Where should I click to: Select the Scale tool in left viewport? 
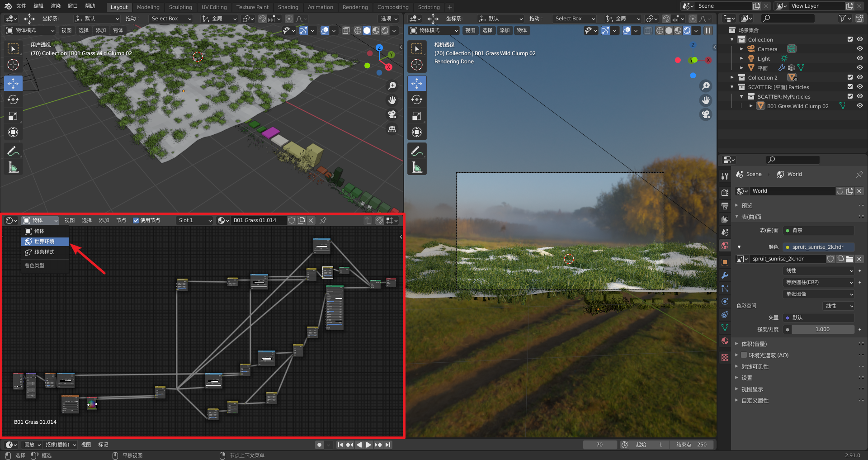[x=13, y=116]
